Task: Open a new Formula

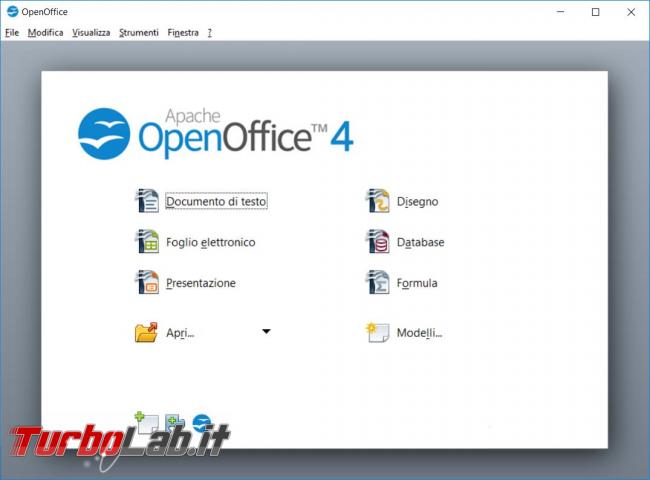Action: coord(417,283)
